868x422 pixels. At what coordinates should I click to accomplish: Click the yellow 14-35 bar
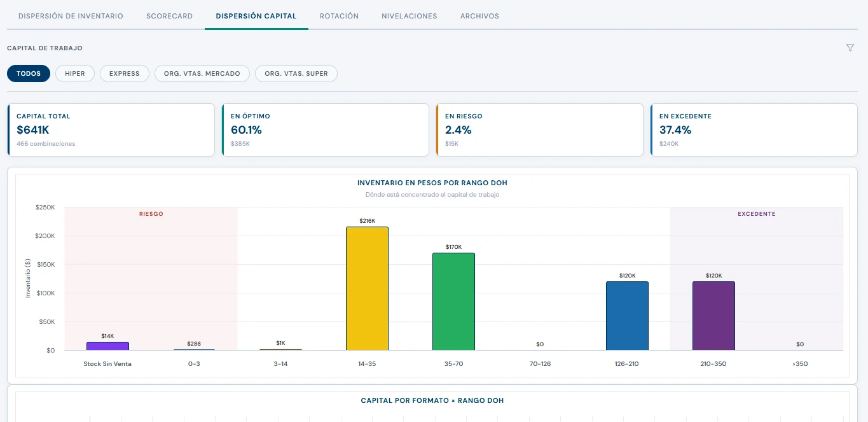tap(367, 288)
